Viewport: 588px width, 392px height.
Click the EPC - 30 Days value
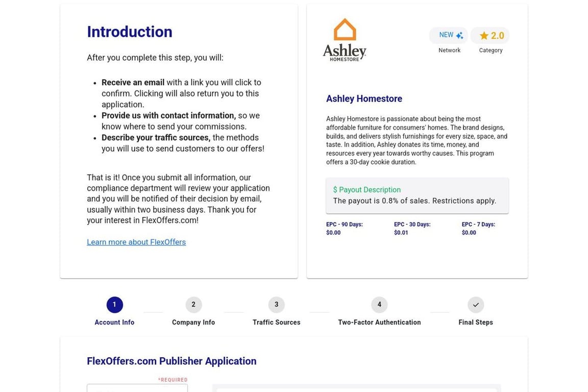point(401,233)
